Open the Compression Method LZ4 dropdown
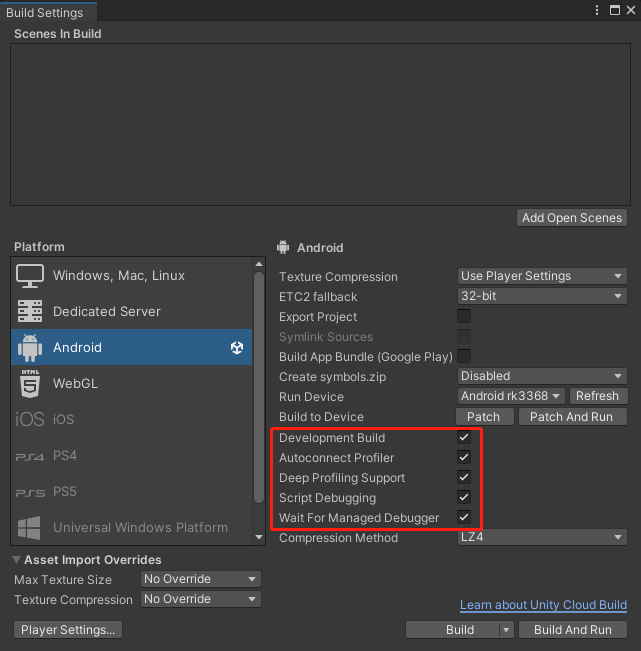 (542, 538)
